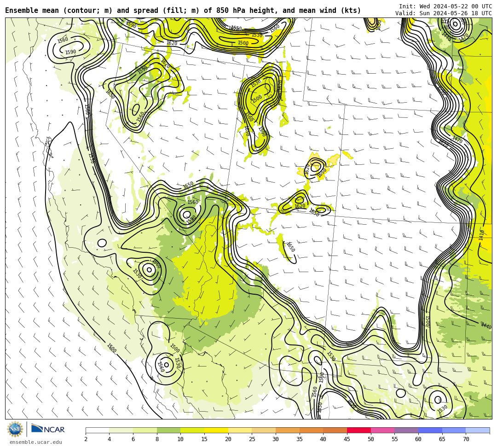
Task: Pick the bright yellow 15–20 m legend swatch
Action: [x=216, y=430]
